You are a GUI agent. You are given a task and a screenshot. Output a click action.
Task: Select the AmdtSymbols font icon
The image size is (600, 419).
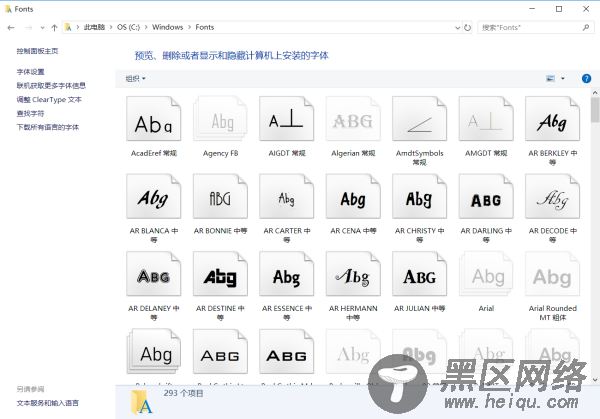pyautogui.click(x=419, y=119)
